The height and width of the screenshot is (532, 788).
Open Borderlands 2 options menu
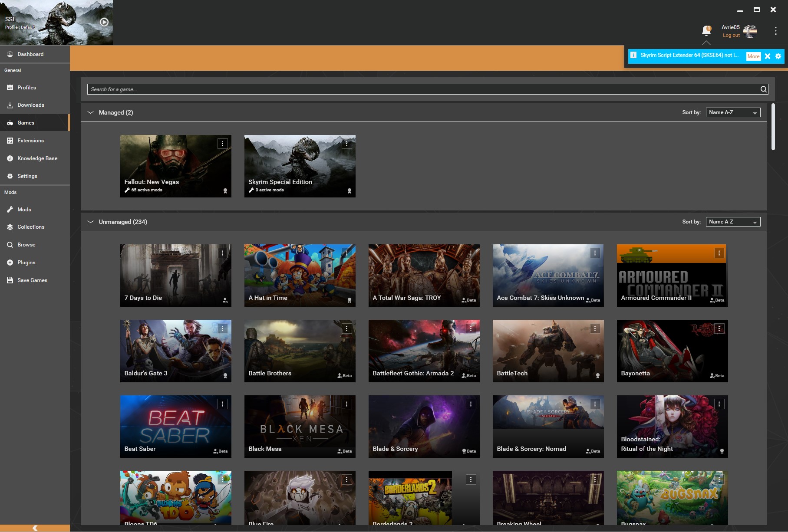[471, 479]
